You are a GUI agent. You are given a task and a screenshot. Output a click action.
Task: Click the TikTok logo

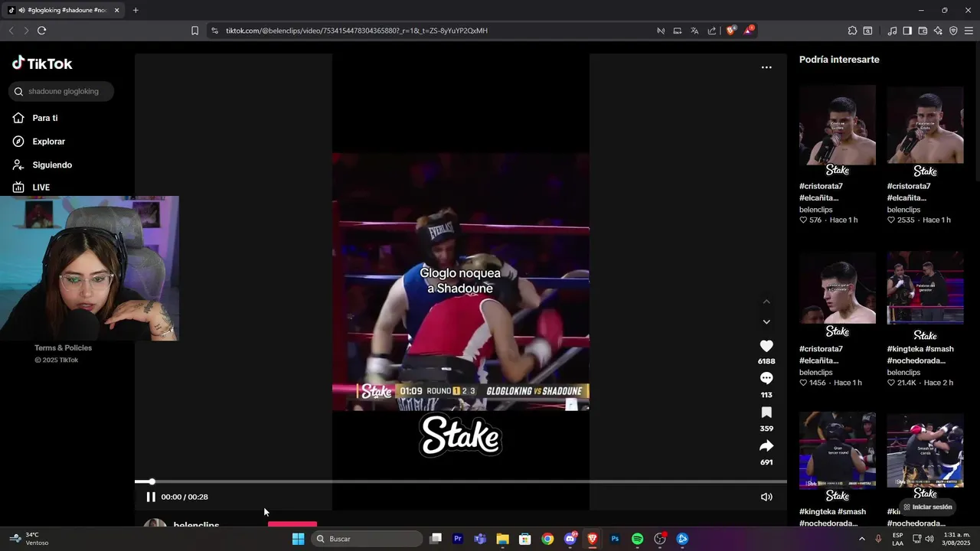coord(42,64)
